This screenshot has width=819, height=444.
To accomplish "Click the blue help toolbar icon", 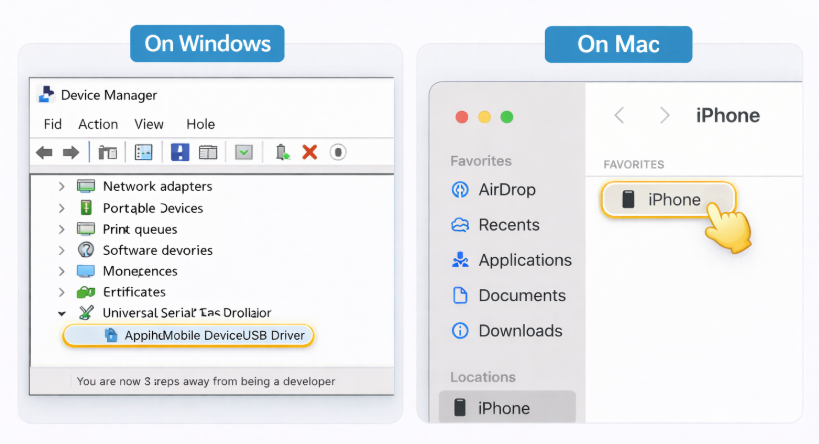I will (180, 153).
